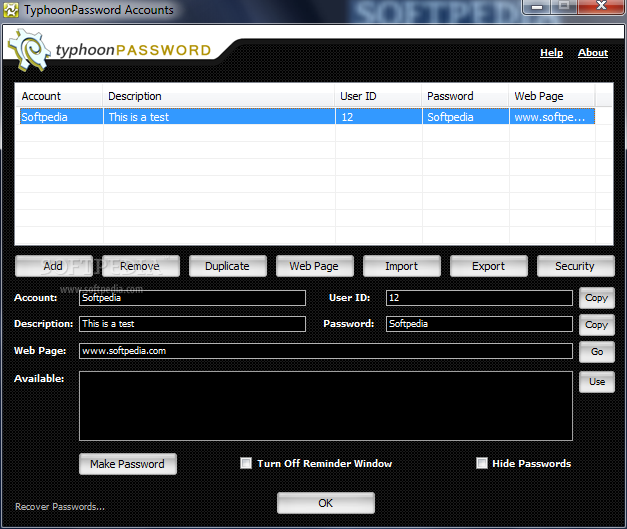Select the Softpedia cell in Account column
This screenshot has width=627, height=529.
pyautogui.click(x=61, y=117)
